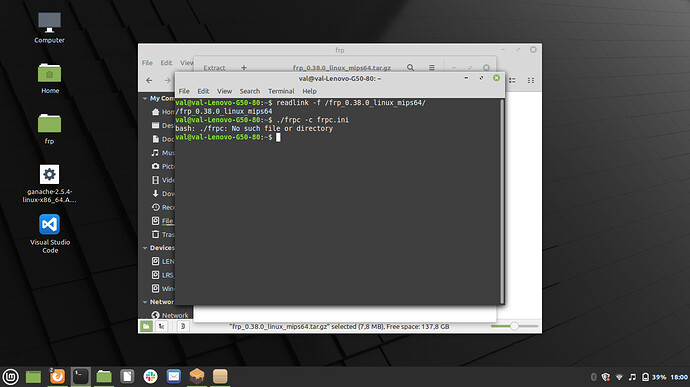This screenshot has width=690, height=387.
Task: Switch file manager to compact view
Action: [x=531, y=81]
